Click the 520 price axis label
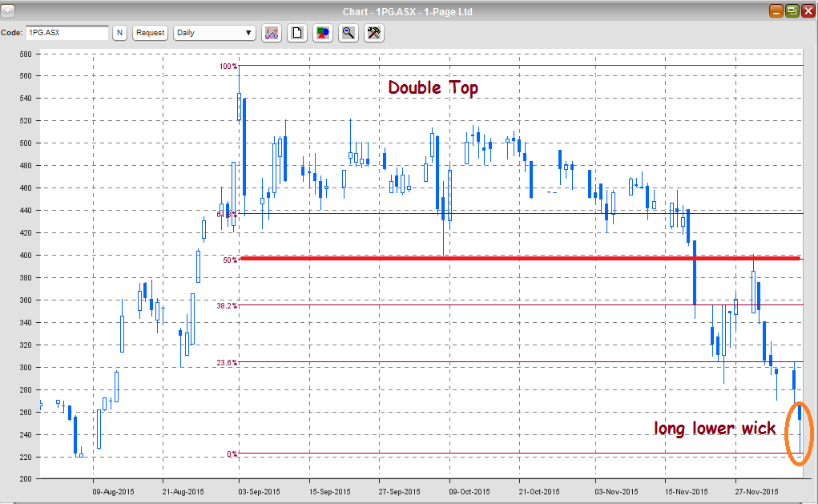The width and height of the screenshot is (818, 504). pyautogui.click(x=26, y=121)
